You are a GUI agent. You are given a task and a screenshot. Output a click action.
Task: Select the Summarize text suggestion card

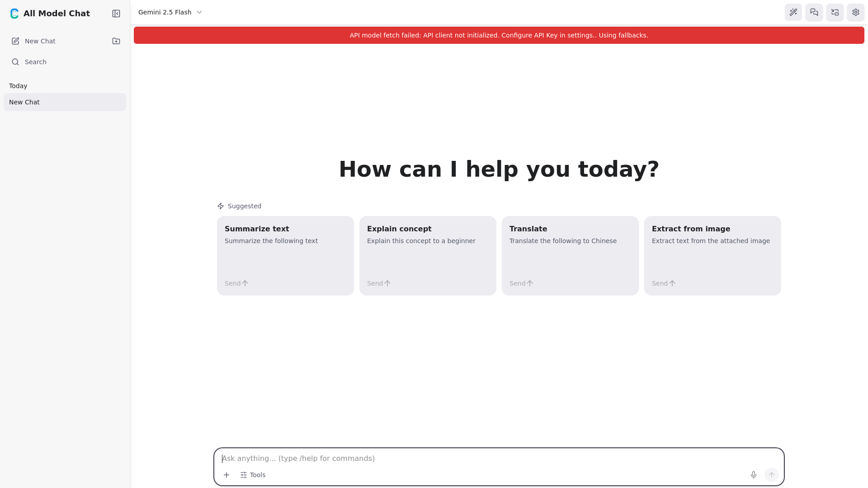(x=285, y=256)
